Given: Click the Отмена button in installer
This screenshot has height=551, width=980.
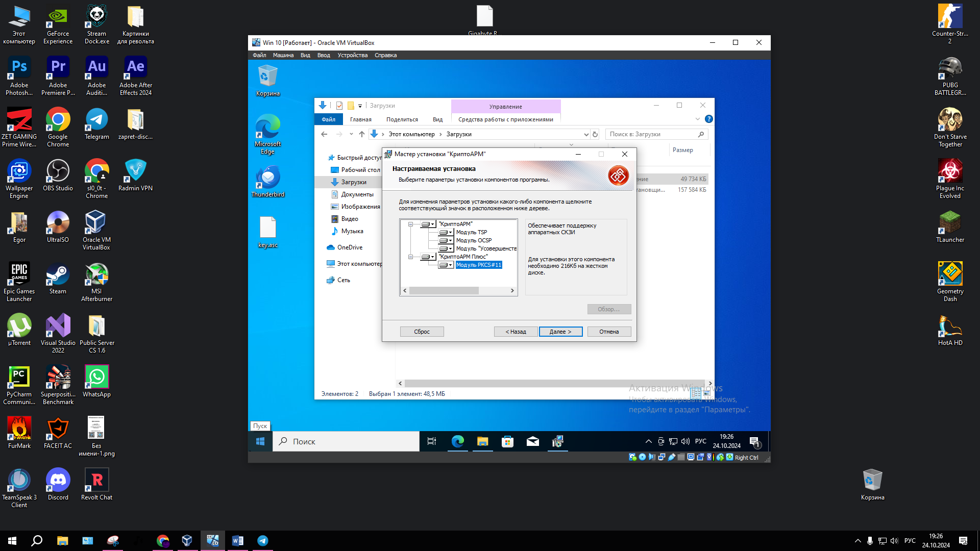Looking at the screenshot, I should tap(609, 332).
